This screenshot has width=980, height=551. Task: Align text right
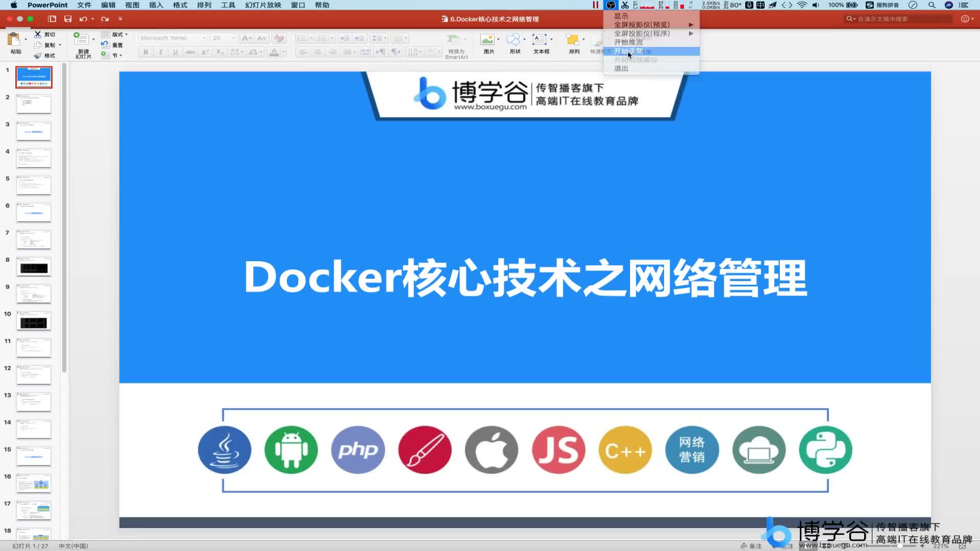pos(333,52)
